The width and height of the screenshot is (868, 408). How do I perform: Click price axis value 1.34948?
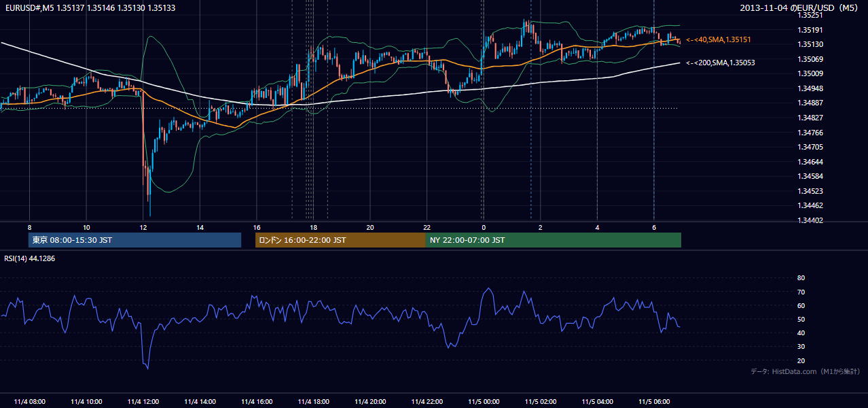click(x=810, y=88)
